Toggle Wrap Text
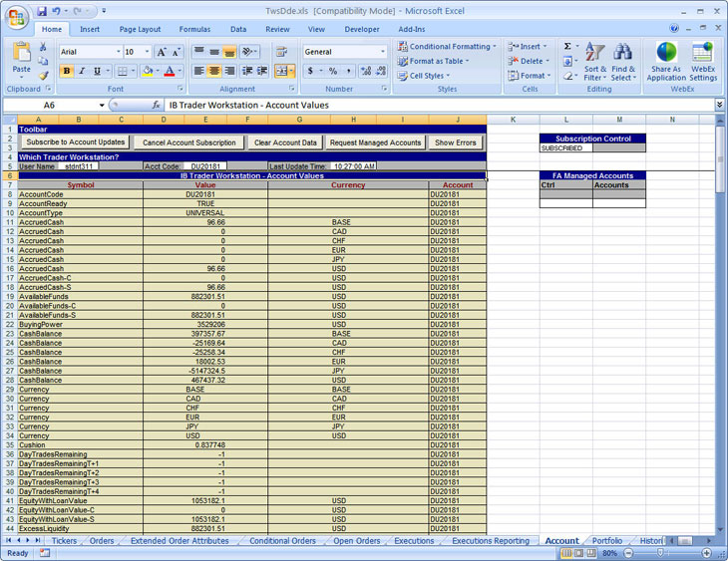The height and width of the screenshot is (561, 728). coord(281,52)
